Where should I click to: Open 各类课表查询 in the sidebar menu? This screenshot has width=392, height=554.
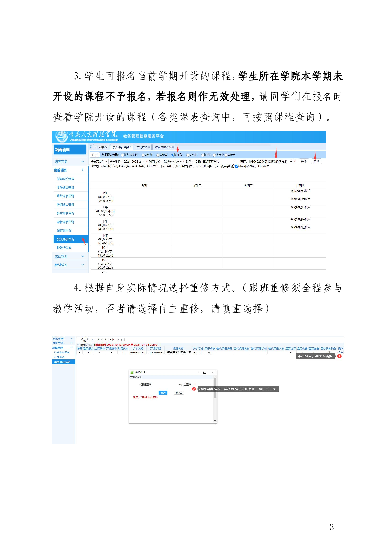(66, 239)
